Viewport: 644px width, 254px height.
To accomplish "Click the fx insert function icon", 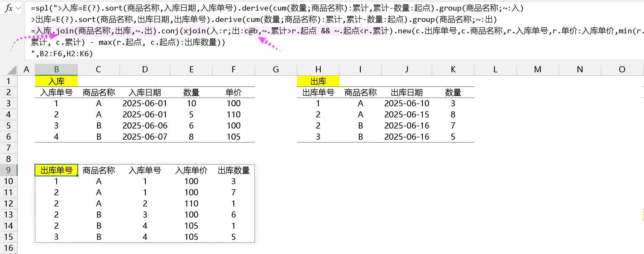I will (9, 8).
